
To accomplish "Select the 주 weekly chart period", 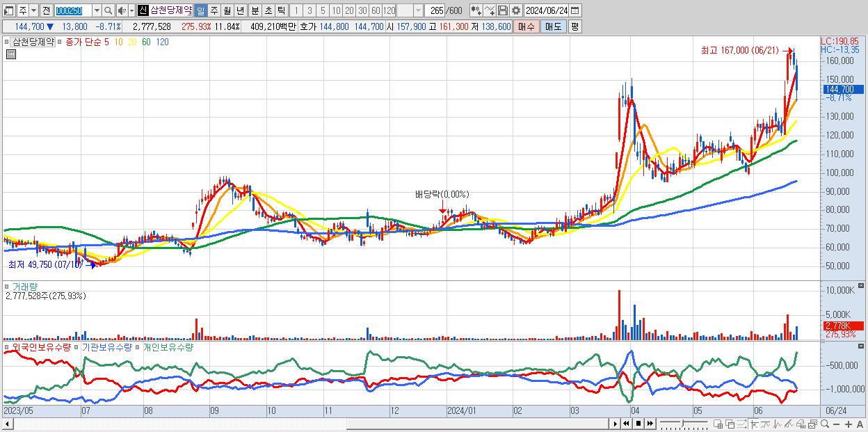I will coord(214,10).
